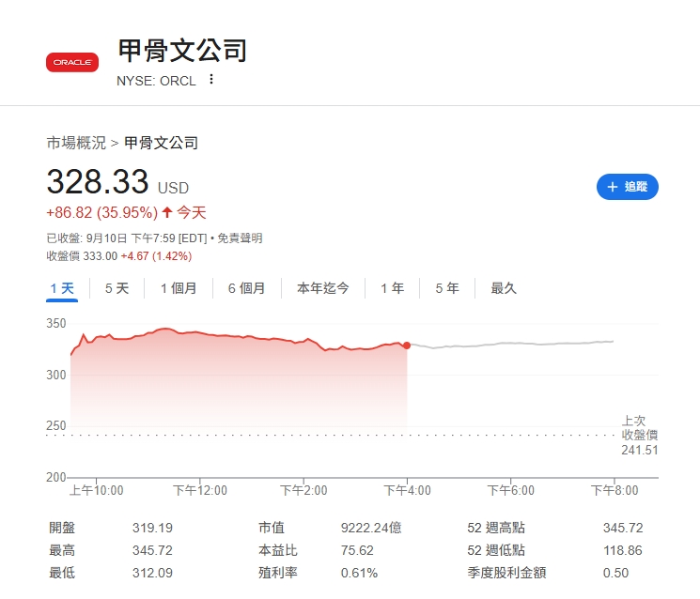Click the 350 y-axis label

tap(56, 323)
